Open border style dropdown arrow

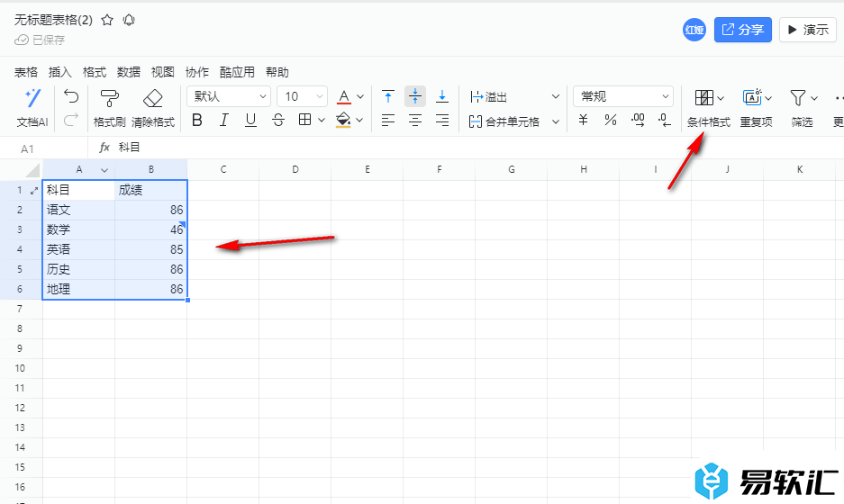(x=322, y=120)
